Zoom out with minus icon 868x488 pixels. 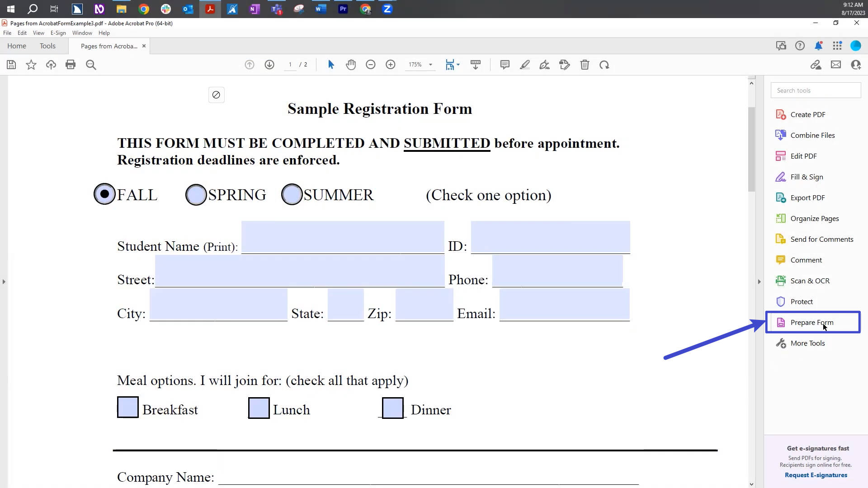pos(371,65)
